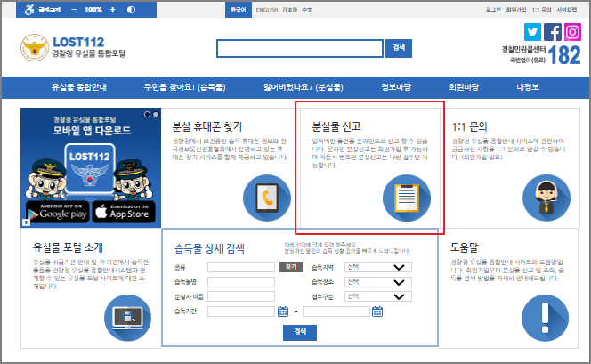Click the 종류 input field
591x364 pixels.
pyautogui.click(x=241, y=267)
